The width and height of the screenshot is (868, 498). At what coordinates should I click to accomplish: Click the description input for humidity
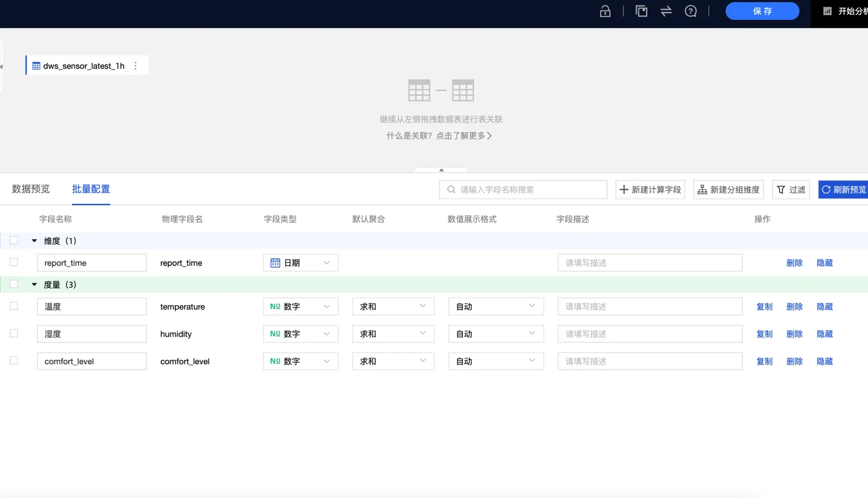[650, 334]
